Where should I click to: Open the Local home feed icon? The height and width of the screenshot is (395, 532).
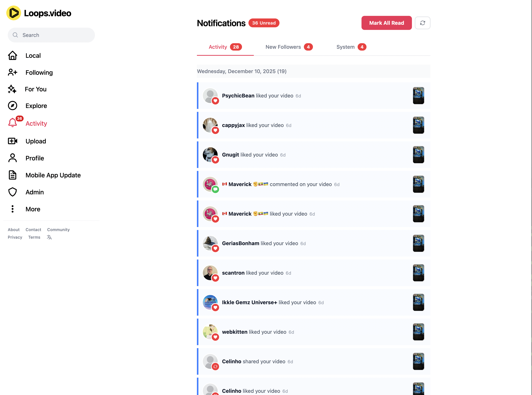pos(12,56)
